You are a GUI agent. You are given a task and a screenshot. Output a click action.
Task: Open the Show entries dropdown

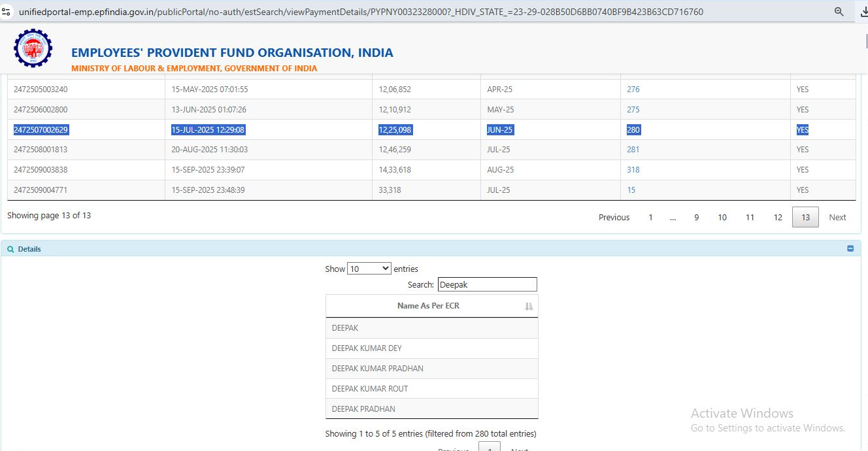pyautogui.click(x=369, y=269)
